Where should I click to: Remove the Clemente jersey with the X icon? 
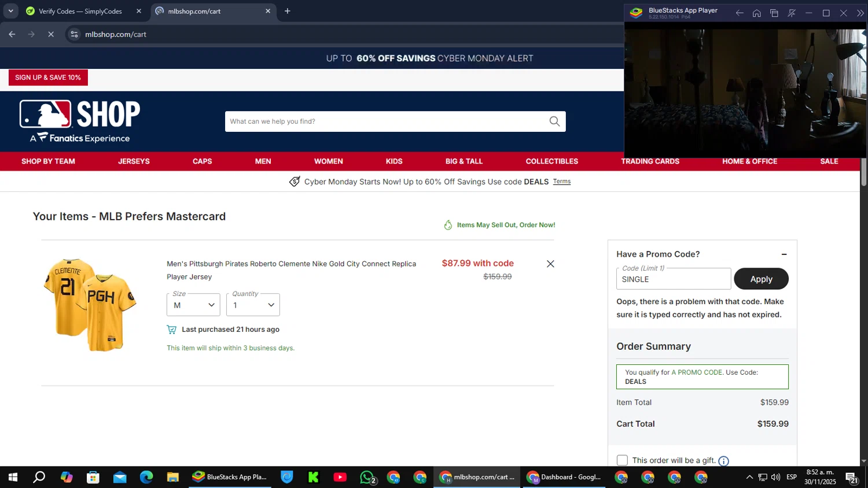(x=550, y=264)
